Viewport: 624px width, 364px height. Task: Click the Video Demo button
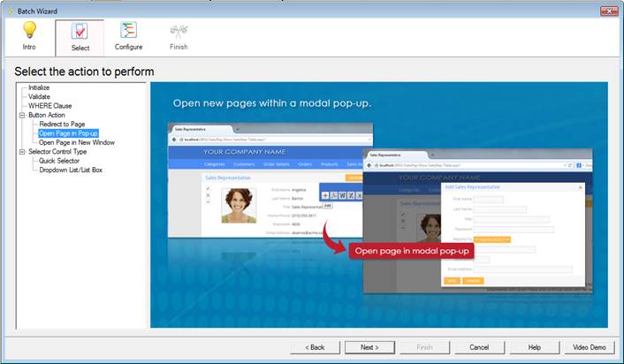pos(589,347)
